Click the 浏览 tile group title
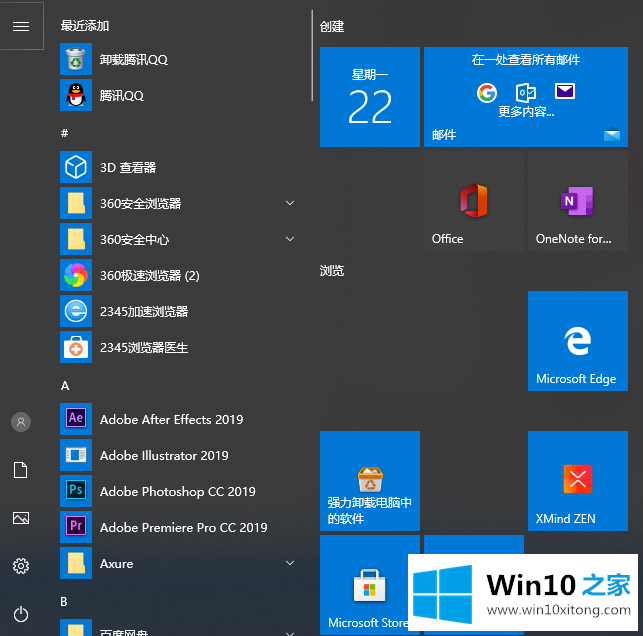 (x=332, y=271)
